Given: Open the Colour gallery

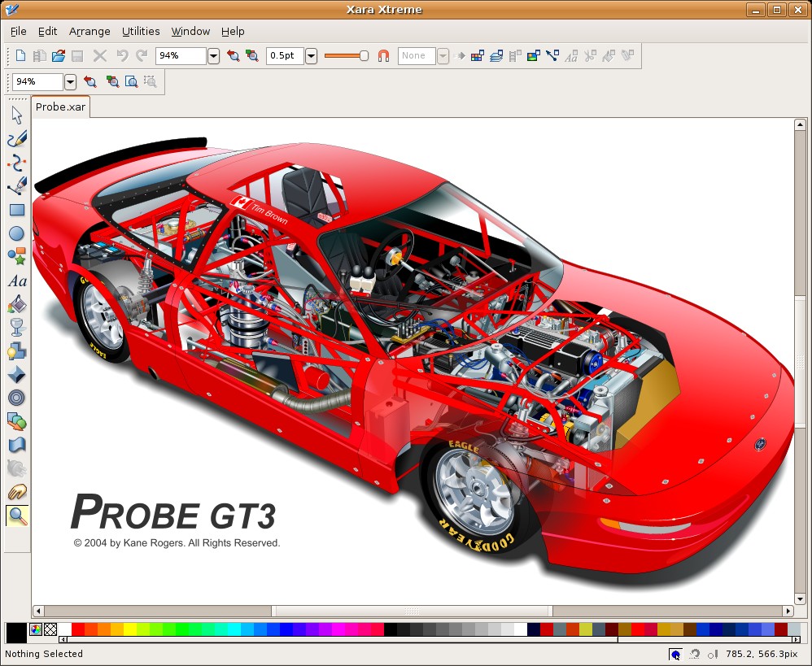Looking at the screenshot, I should point(478,55).
